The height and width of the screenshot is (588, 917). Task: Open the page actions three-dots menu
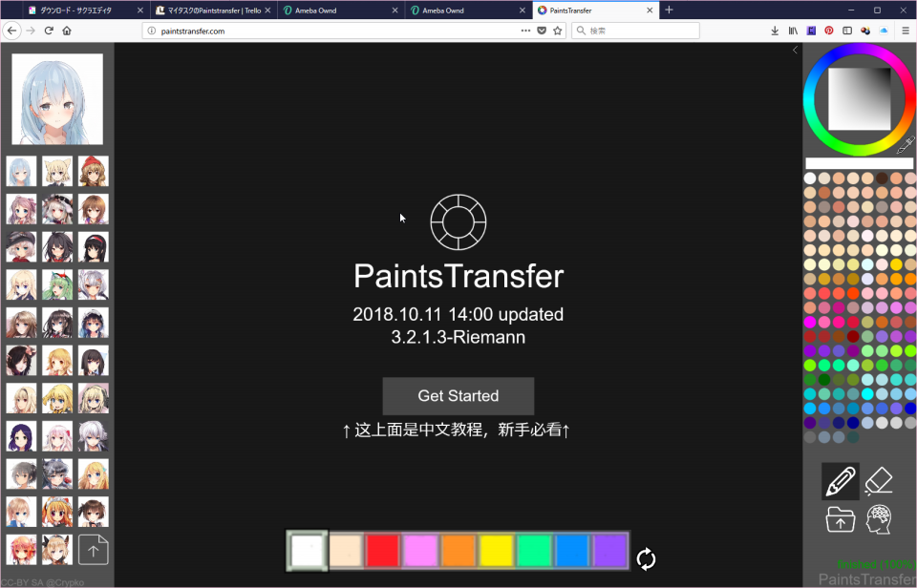(525, 31)
